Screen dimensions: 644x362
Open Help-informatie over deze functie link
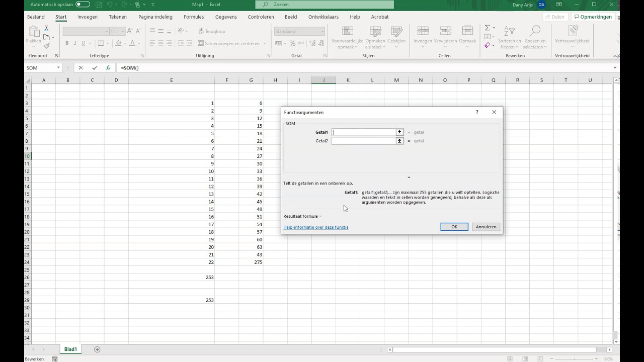click(316, 227)
